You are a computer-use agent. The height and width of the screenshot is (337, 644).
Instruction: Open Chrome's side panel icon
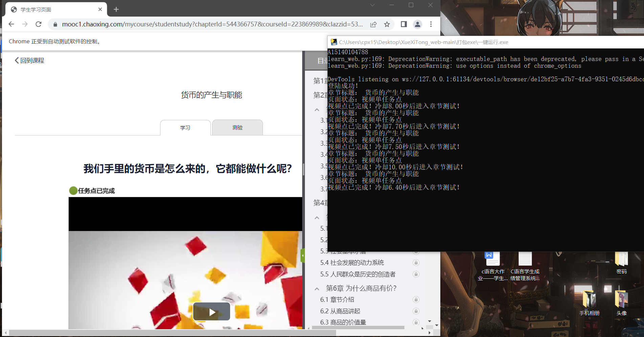403,24
